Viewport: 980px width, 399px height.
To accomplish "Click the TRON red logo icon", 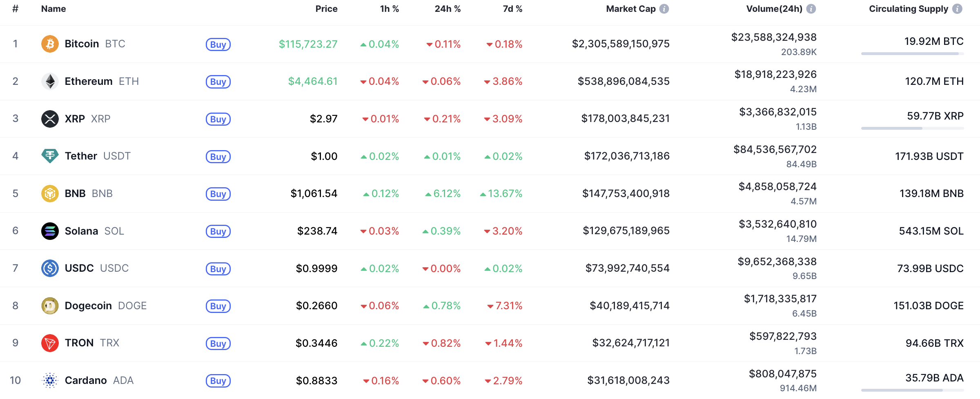I will coord(50,343).
